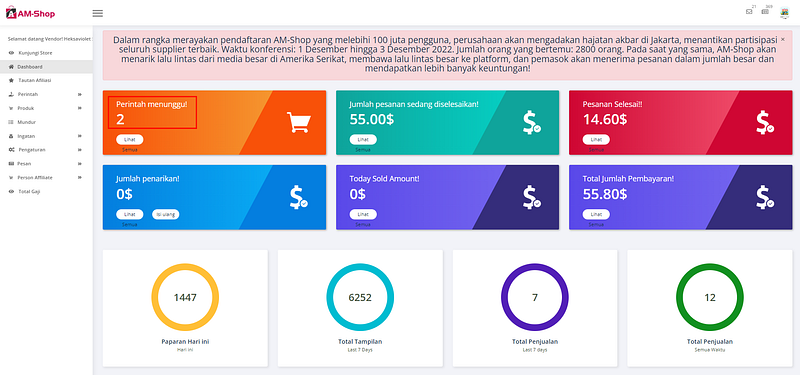Open the envelope messages icon in header

point(749,12)
